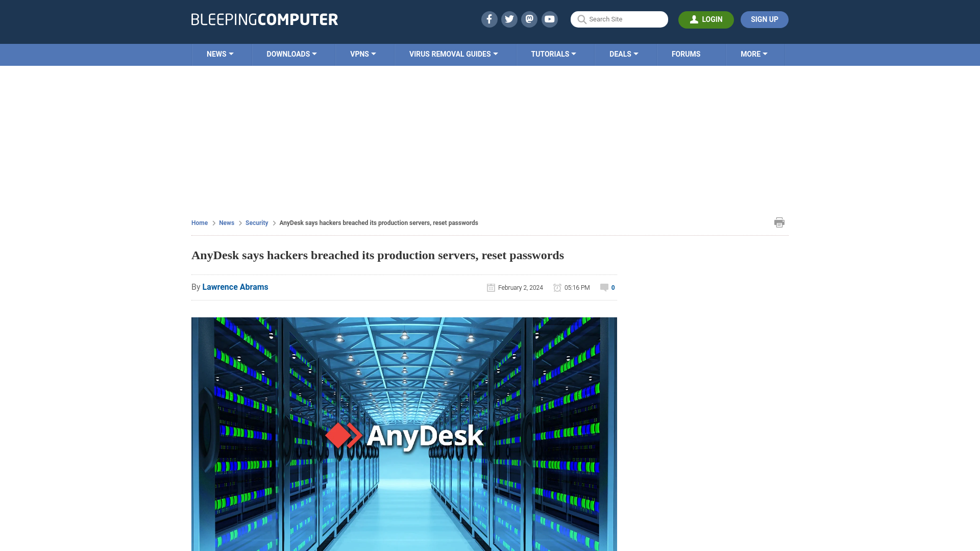Viewport: 980px width, 551px height.
Task: Click the FORUMS menu item
Action: click(x=686, y=54)
